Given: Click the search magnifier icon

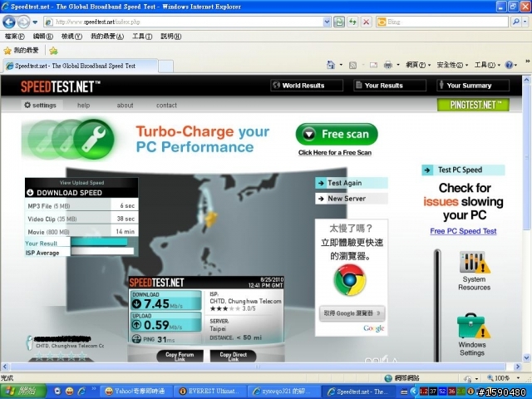Looking at the screenshot, I should (x=516, y=22).
